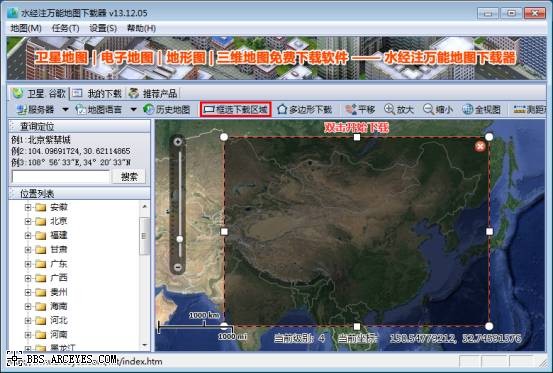Click the map zoom slider plus button
Image resolution: width=553 pixels, height=373 pixels.
(178, 142)
